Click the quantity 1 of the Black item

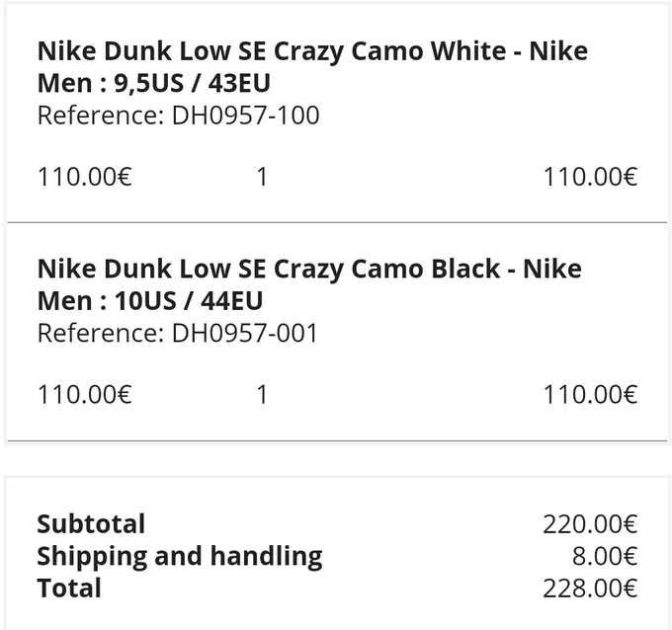coord(262,394)
